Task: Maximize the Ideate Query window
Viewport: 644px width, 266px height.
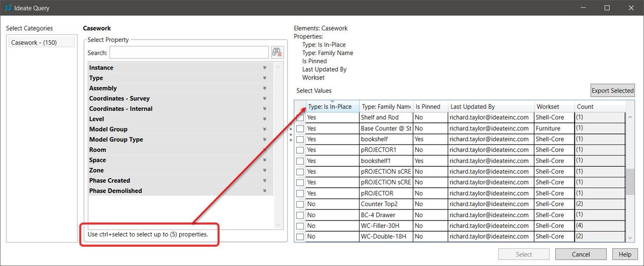Action: [x=607, y=8]
